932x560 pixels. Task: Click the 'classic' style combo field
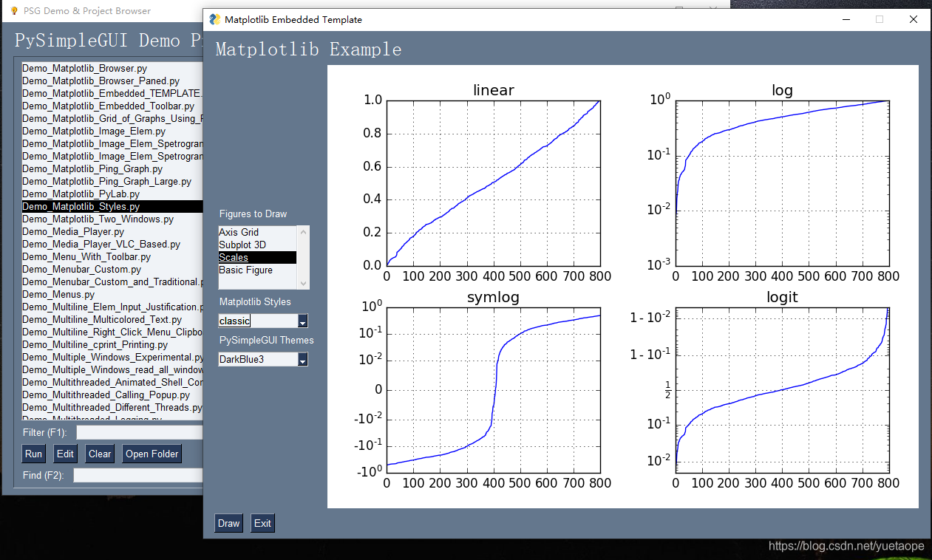(257, 321)
